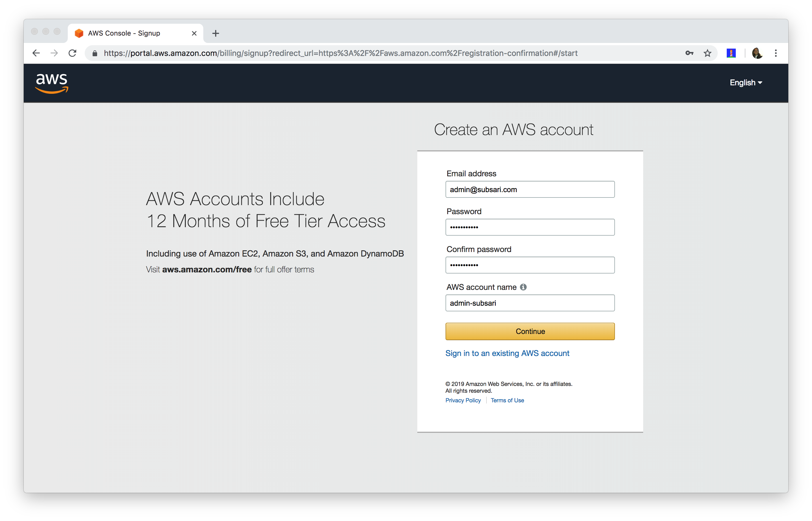Click the Password input field

[x=530, y=227]
